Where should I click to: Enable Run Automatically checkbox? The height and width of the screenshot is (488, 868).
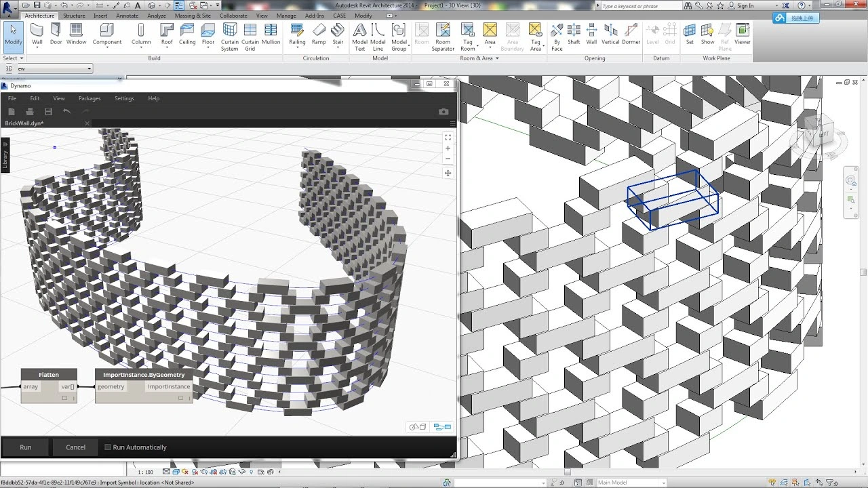(x=108, y=447)
